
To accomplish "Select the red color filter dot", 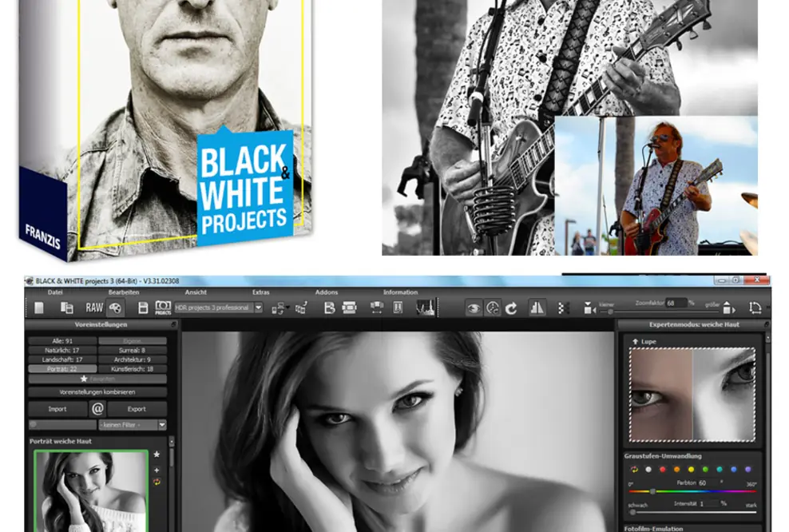I will 663,470.
